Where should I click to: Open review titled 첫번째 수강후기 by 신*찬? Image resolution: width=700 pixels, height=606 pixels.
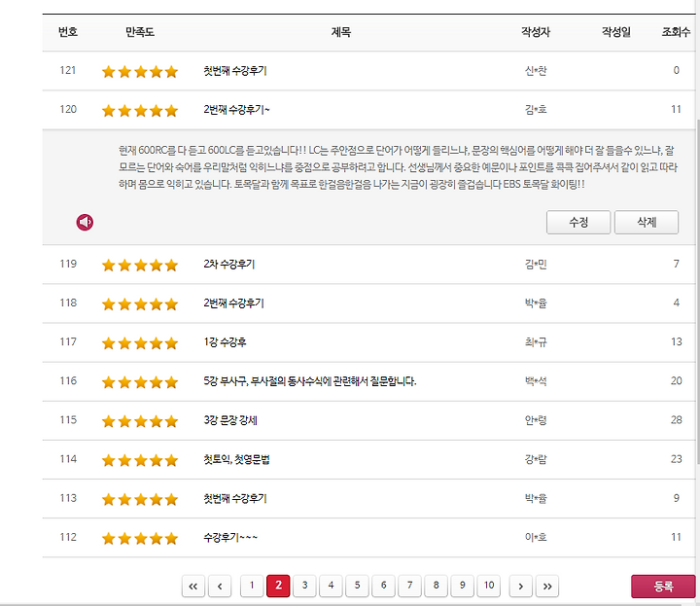tap(235, 71)
